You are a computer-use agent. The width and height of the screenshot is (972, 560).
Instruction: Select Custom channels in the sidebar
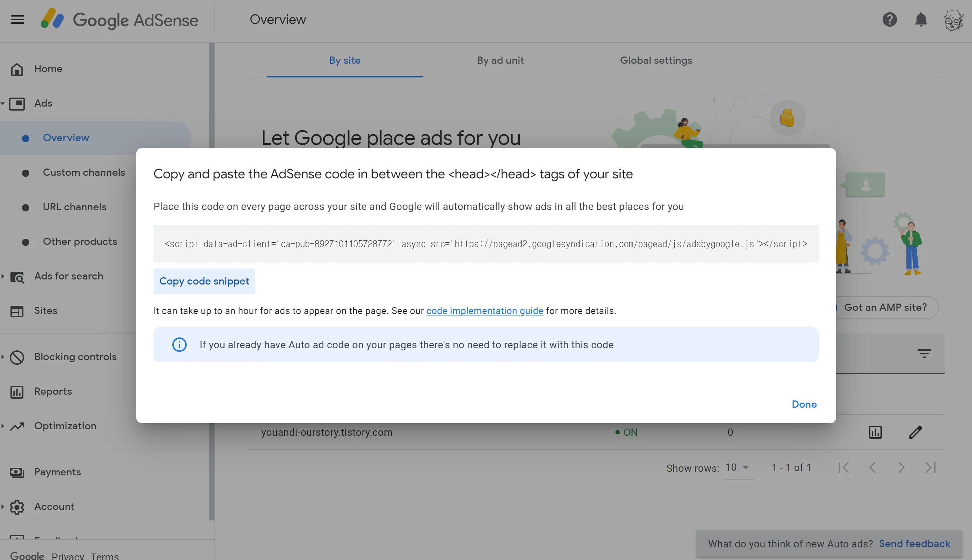click(x=84, y=172)
